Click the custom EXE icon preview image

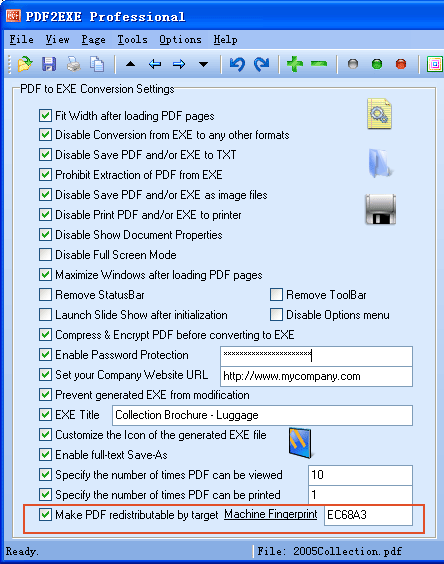300,443
